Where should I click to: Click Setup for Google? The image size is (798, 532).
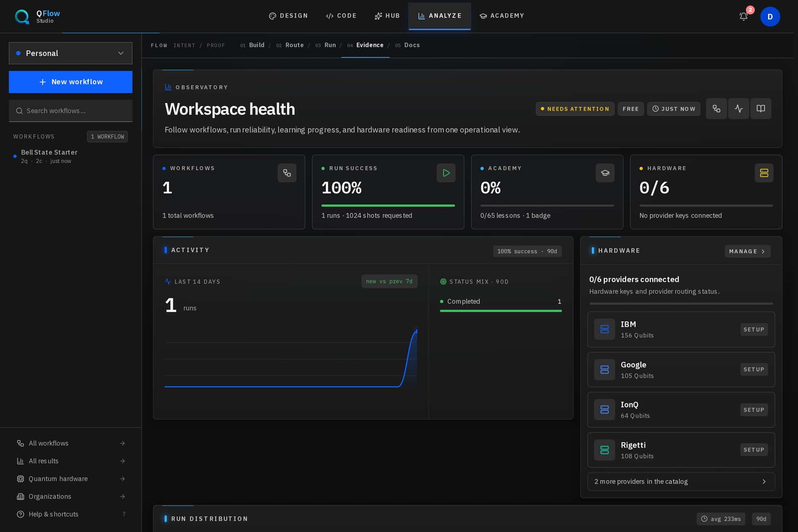754,369
